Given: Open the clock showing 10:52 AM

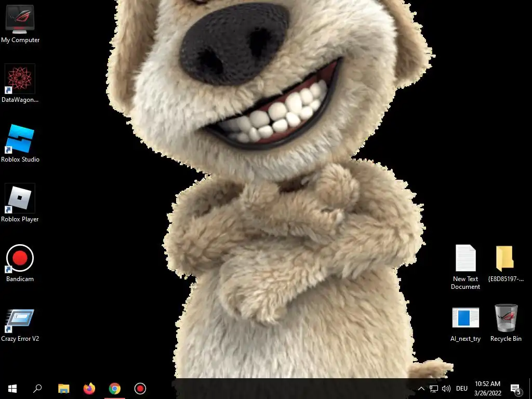Looking at the screenshot, I should (487, 389).
